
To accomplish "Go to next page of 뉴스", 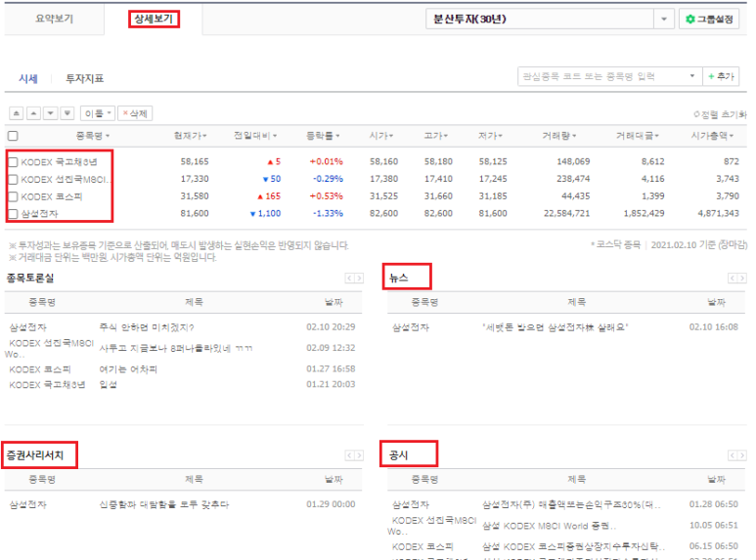I will [741, 279].
